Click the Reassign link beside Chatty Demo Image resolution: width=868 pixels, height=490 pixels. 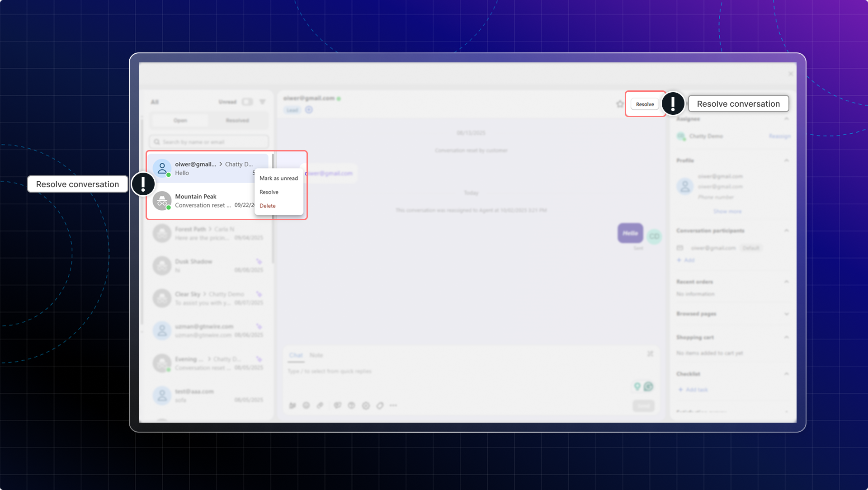[x=779, y=136]
